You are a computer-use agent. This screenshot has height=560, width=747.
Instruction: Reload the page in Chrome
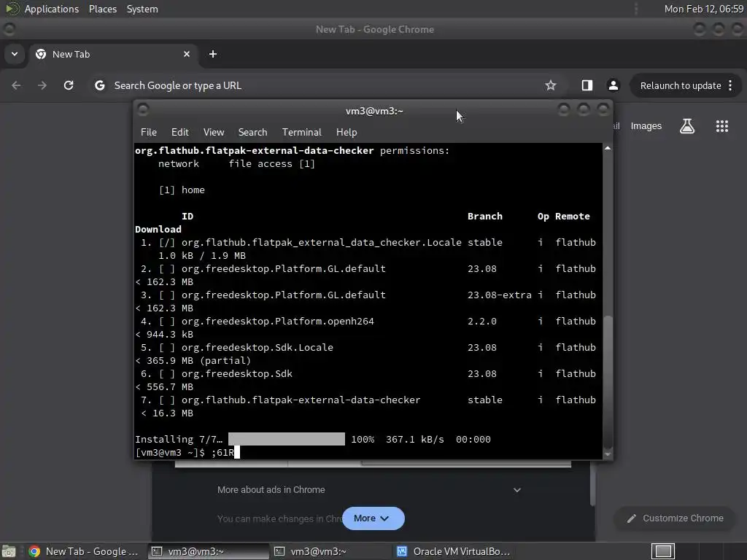coord(69,85)
